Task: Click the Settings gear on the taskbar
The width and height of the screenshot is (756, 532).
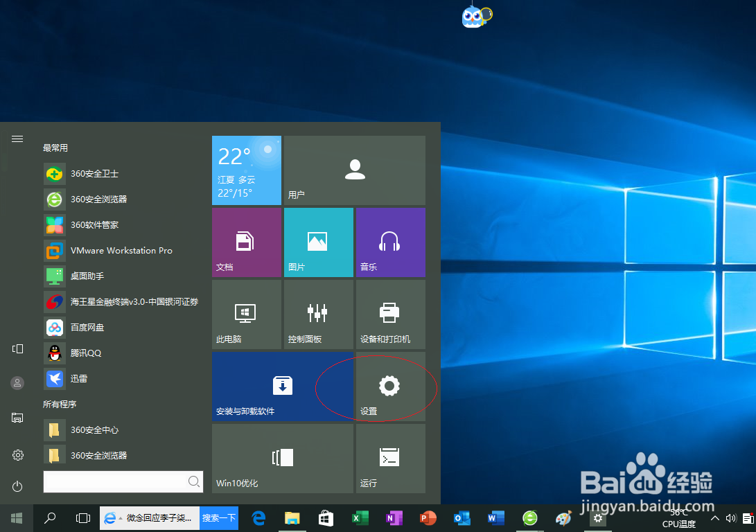Action: [x=598, y=518]
